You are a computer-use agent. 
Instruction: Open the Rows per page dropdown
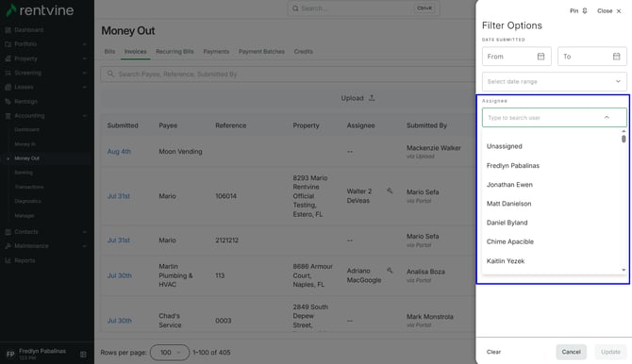coord(170,353)
